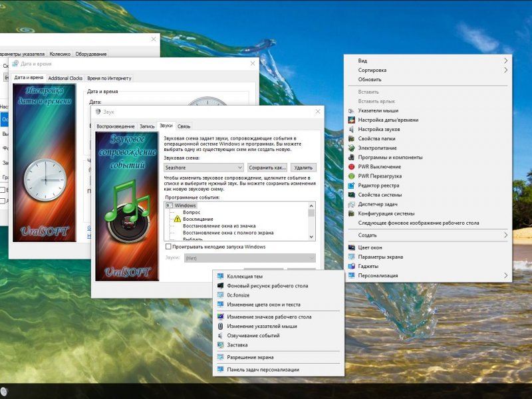
Task: Click the Window color icon
Action: point(352,247)
